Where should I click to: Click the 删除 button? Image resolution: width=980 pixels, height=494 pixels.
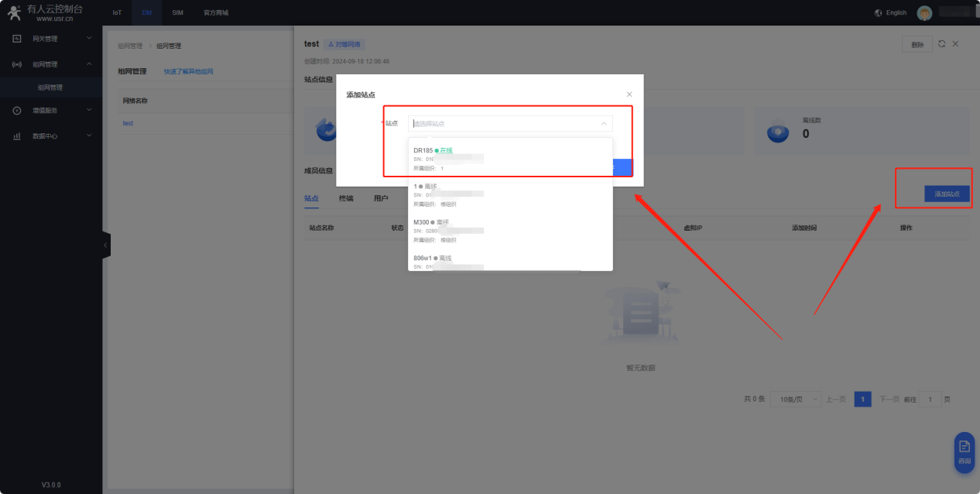click(x=917, y=45)
